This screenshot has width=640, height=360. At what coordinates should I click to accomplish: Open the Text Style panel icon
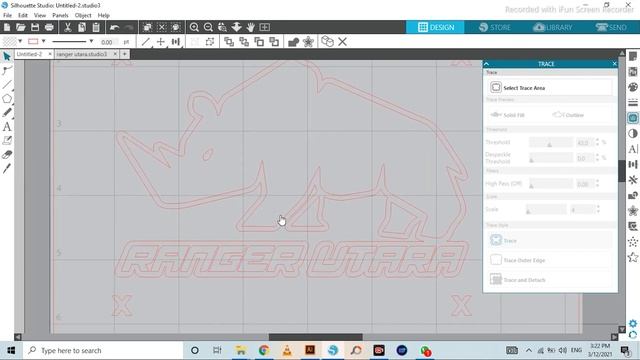click(x=633, y=149)
